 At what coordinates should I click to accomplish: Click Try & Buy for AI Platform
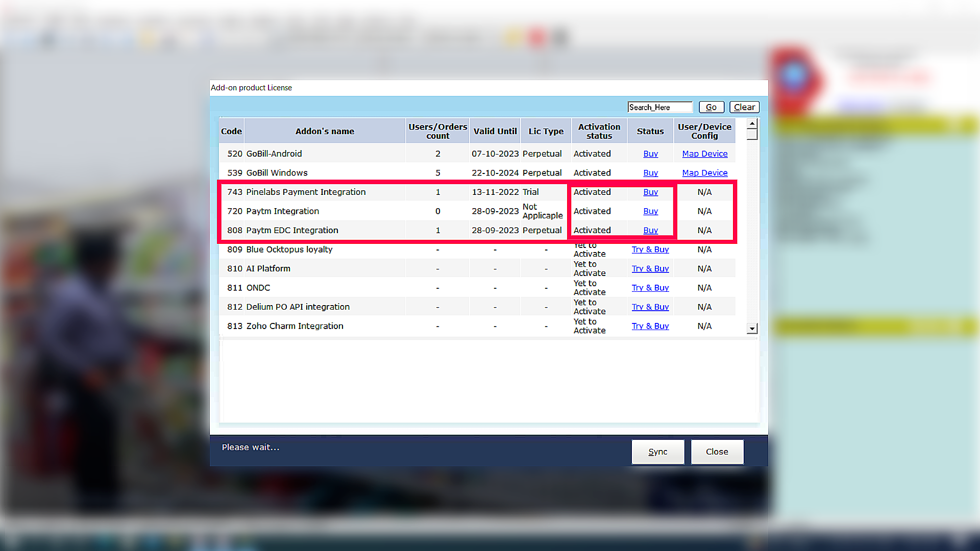pos(650,268)
